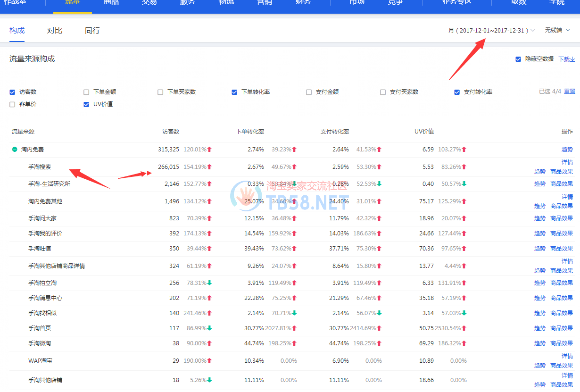Click the 流量来源构成 section title

[x=32, y=59]
